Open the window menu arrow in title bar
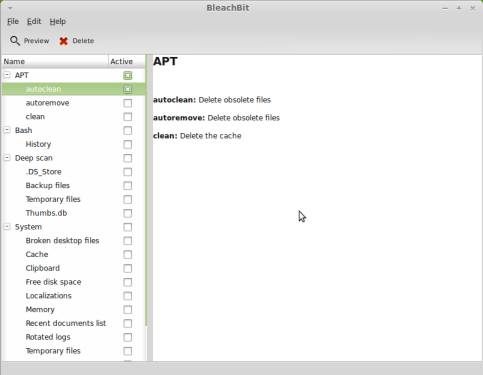 10,8
